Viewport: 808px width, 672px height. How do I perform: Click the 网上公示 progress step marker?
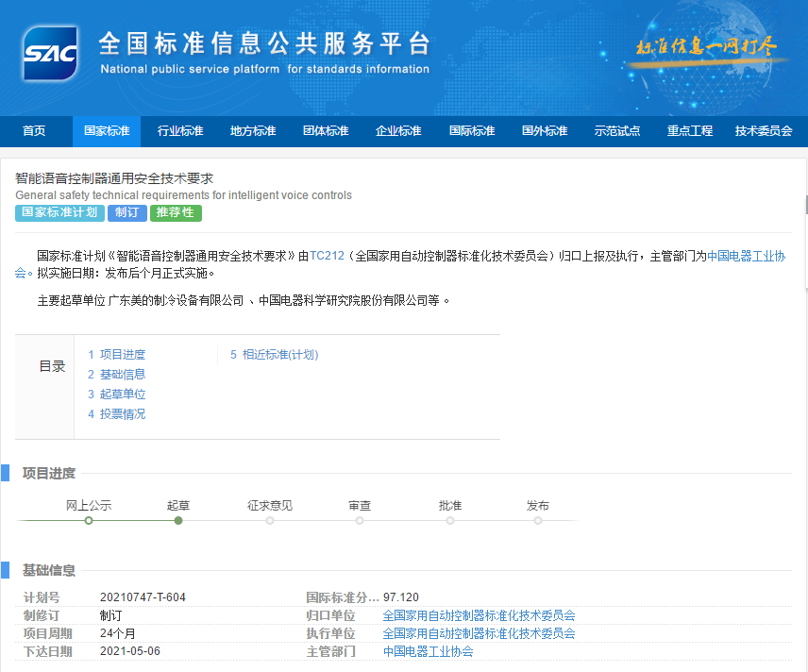(89, 520)
